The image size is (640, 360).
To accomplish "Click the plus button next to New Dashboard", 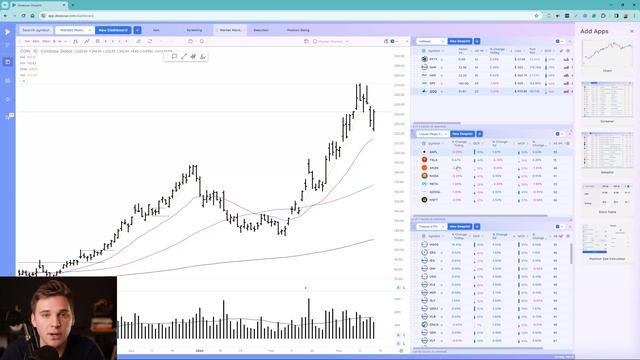I will 138,30.
